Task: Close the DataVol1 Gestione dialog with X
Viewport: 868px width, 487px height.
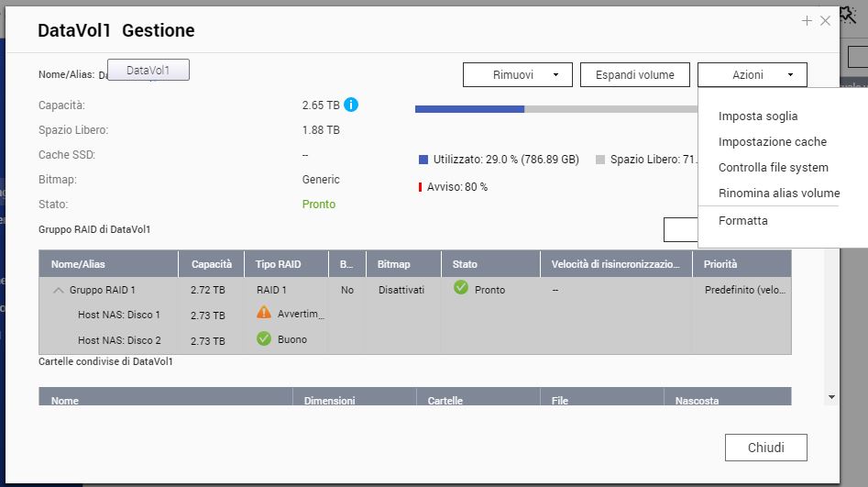Action: 825,20
